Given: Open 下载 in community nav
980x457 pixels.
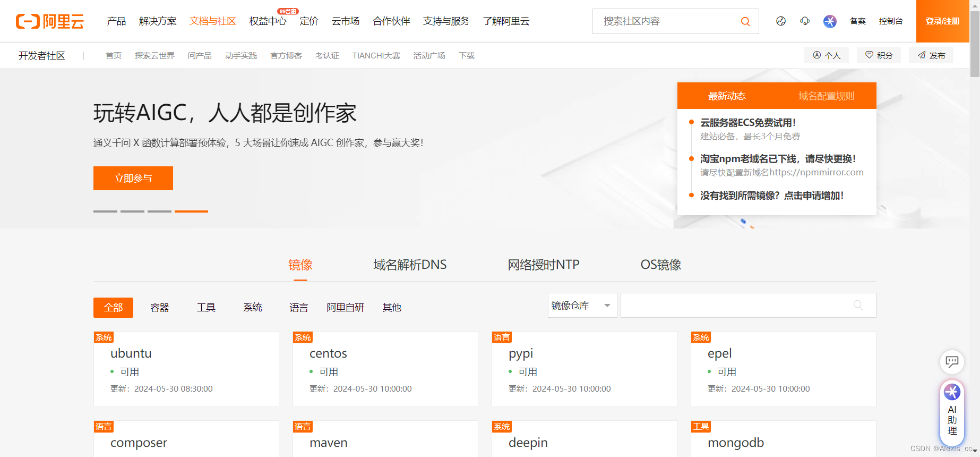Looking at the screenshot, I should (467, 55).
